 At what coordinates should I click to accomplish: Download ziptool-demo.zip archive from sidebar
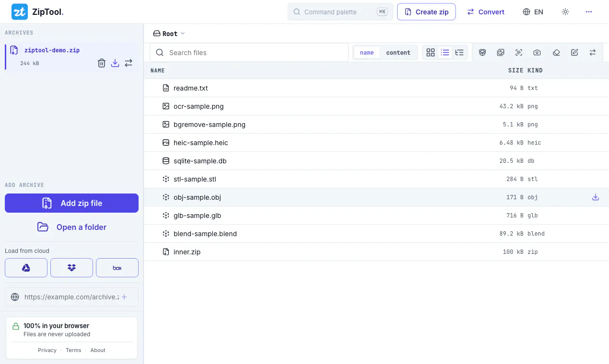click(115, 63)
